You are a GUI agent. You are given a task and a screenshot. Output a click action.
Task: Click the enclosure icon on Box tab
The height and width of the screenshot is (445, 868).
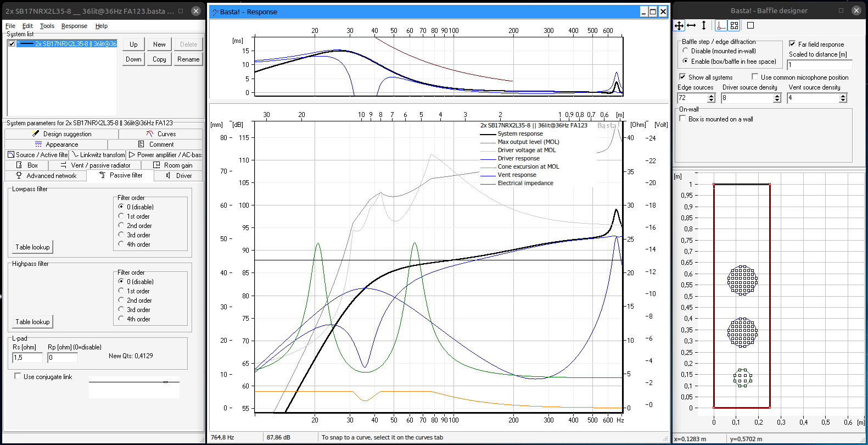click(x=20, y=165)
